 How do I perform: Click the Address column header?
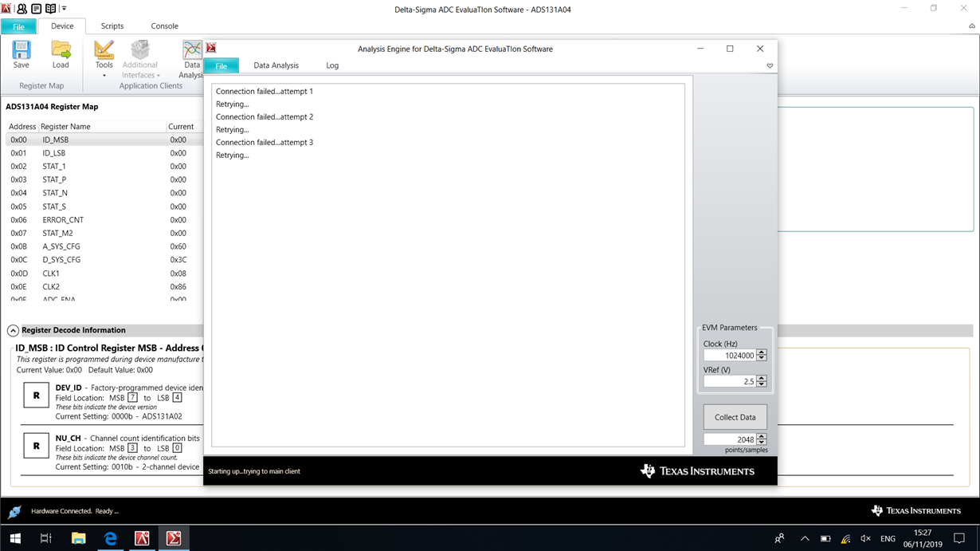pos(22,127)
